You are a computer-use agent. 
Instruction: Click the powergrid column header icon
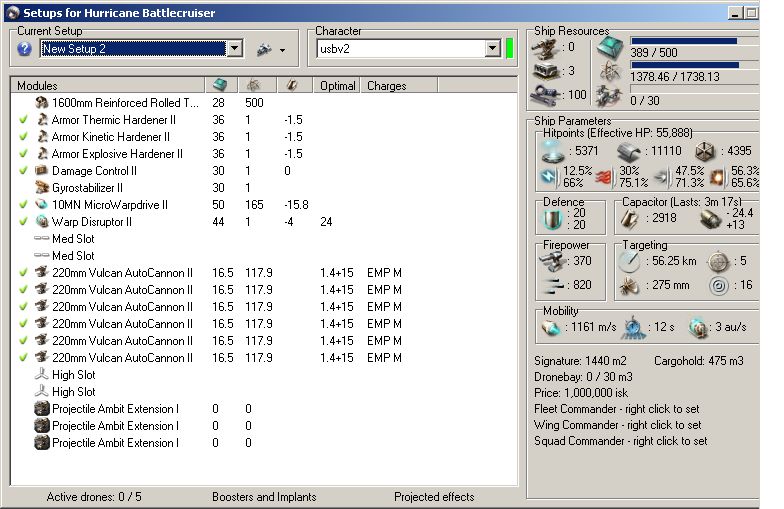point(256,86)
